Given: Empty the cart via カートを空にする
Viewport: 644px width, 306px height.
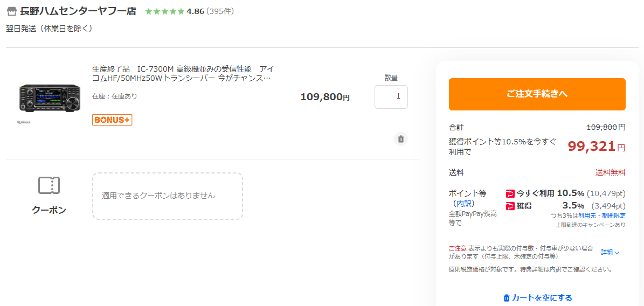Looking at the screenshot, I should (542, 298).
